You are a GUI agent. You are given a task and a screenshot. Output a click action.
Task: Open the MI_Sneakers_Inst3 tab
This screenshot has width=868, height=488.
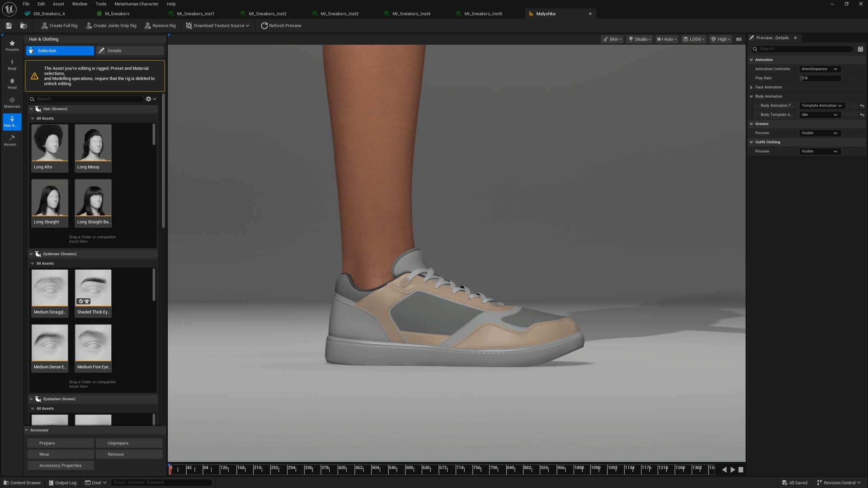(x=339, y=14)
